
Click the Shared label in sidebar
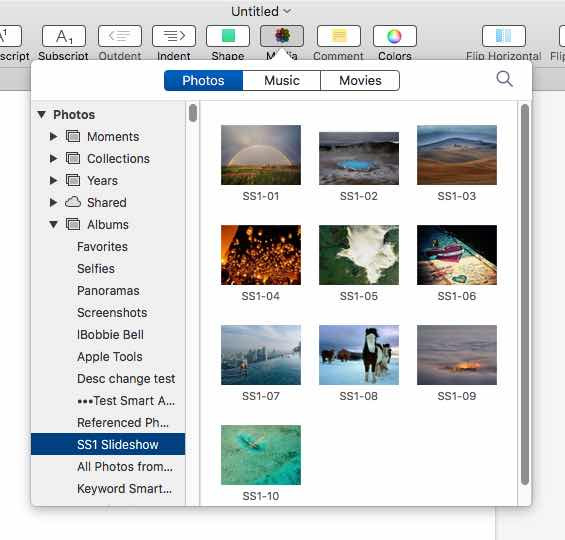[107, 202]
